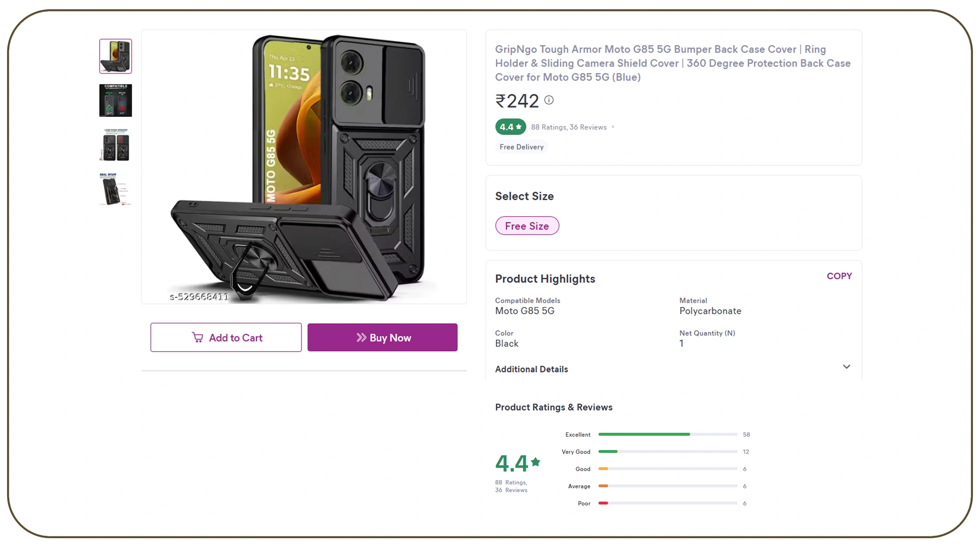
Task: Click the price information icon
Action: 549,100
